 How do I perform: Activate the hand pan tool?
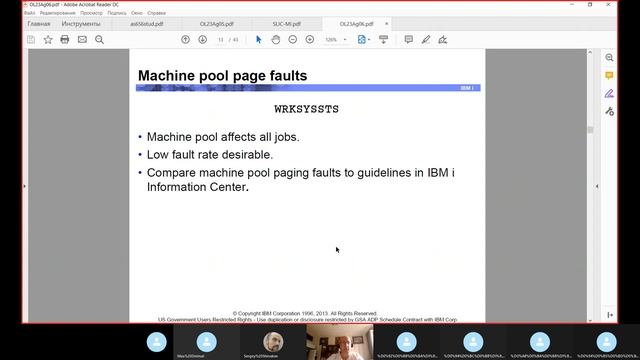pyautogui.click(x=276, y=40)
